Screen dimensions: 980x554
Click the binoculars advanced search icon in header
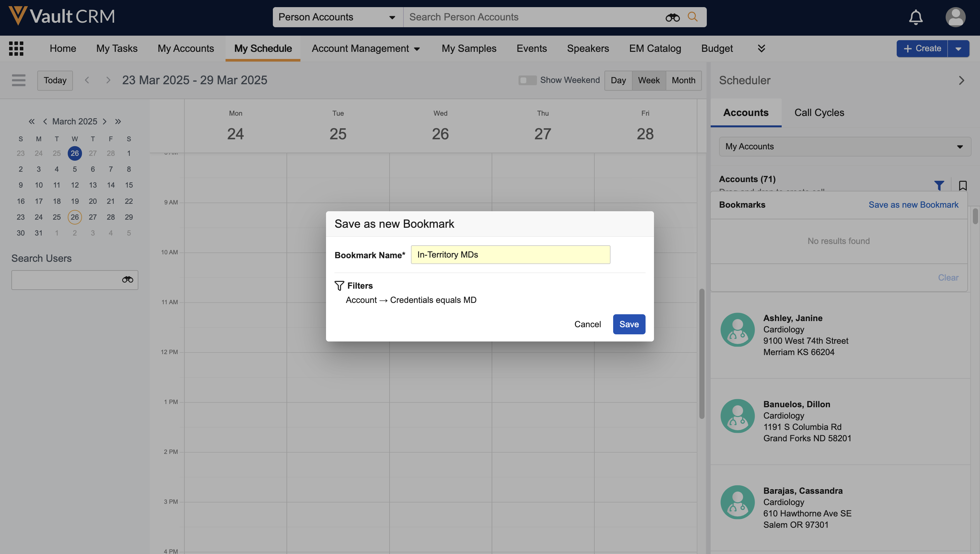pos(672,17)
